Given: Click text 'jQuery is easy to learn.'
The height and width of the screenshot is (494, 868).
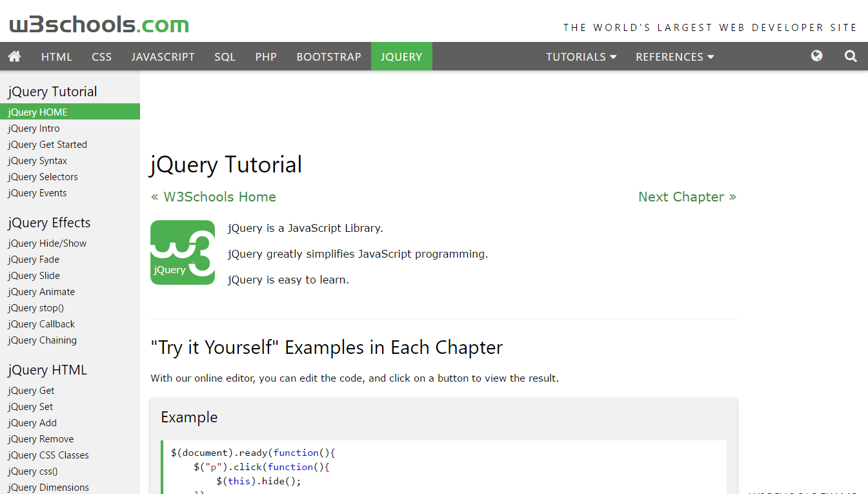Looking at the screenshot, I should point(288,280).
